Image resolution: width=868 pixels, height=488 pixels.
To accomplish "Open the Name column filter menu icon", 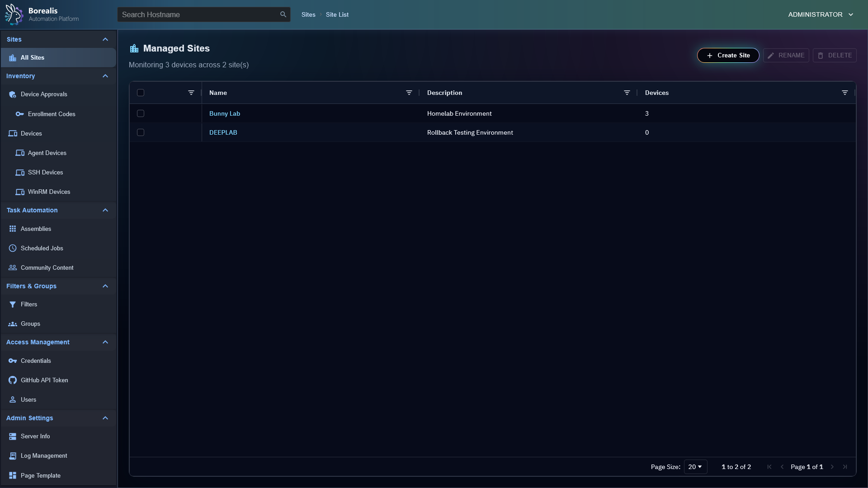I will [x=409, y=93].
